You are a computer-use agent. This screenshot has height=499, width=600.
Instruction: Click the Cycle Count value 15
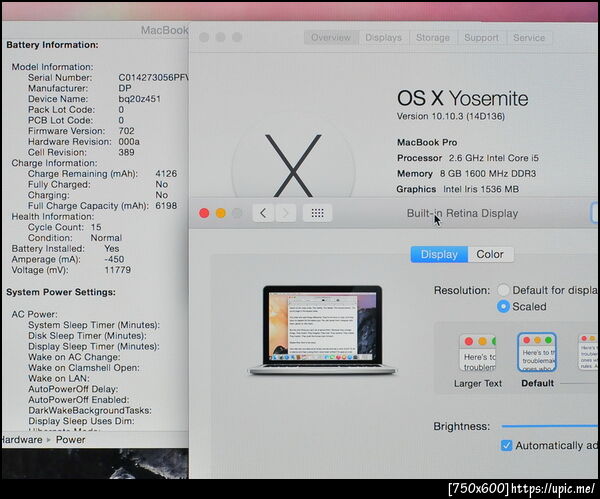96,227
